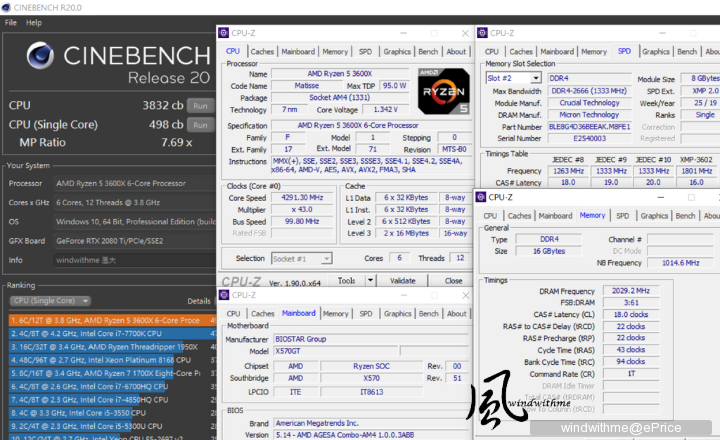Open Bench tab in top-left CPU-Z window

click(x=428, y=51)
